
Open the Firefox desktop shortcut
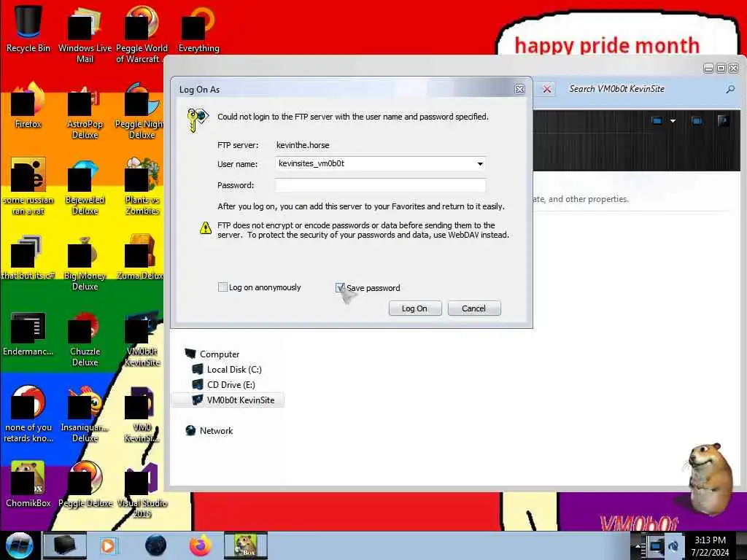(x=28, y=105)
